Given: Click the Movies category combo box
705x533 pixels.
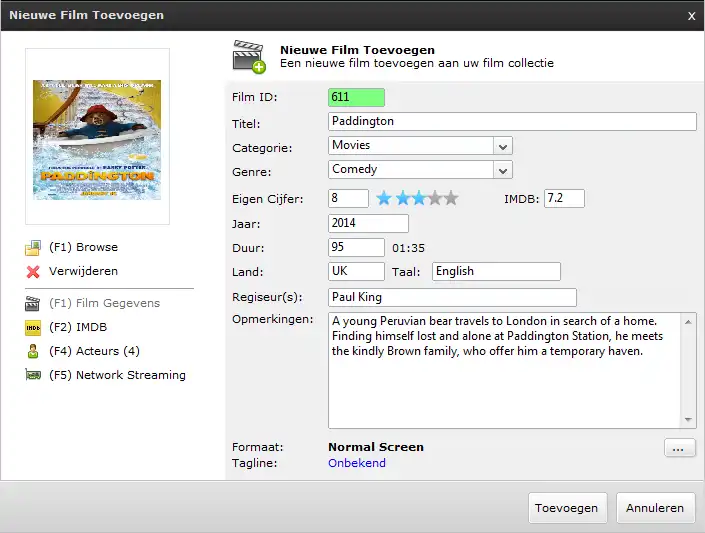Looking at the screenshot, I should point(420,146).
